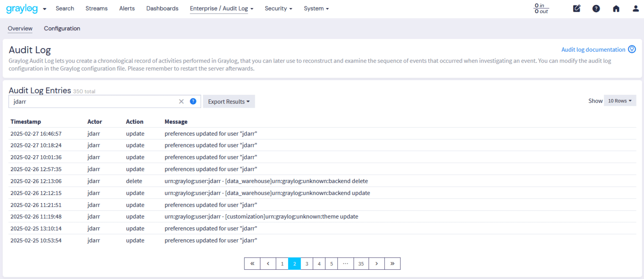Viewport: 644px width, 279px height.
Task: Open the Graylog scratchpad pencil icon
Action: [x=576, y=8]
